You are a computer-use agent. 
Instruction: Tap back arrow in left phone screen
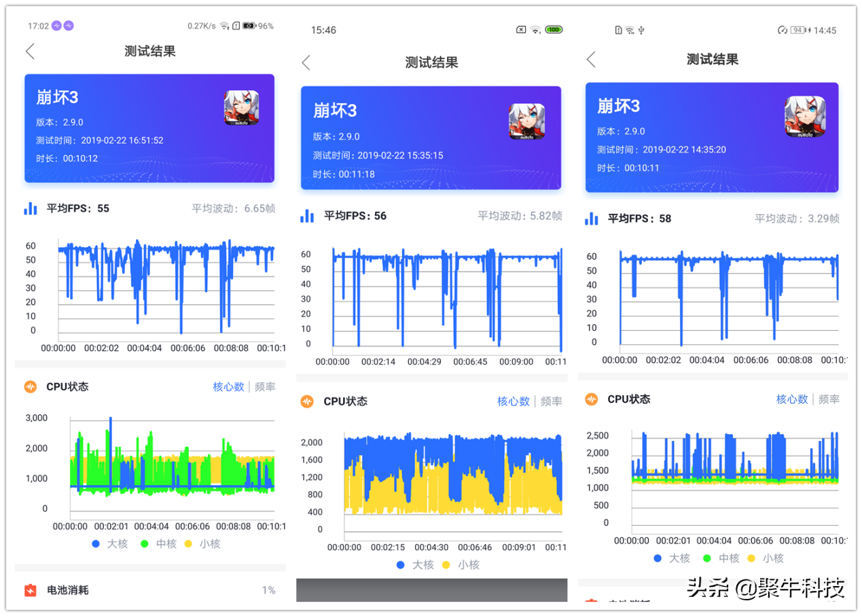[x=30, y=51]
